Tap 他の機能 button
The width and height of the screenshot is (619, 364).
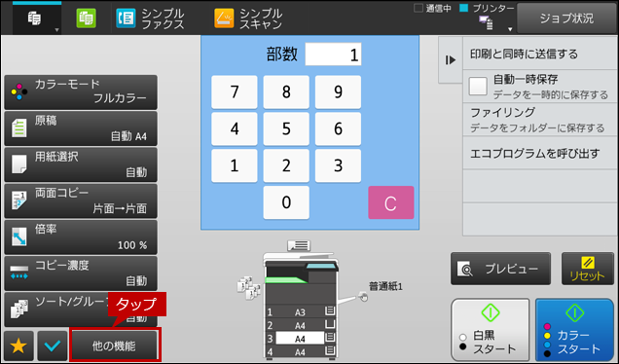coord(114,346)
